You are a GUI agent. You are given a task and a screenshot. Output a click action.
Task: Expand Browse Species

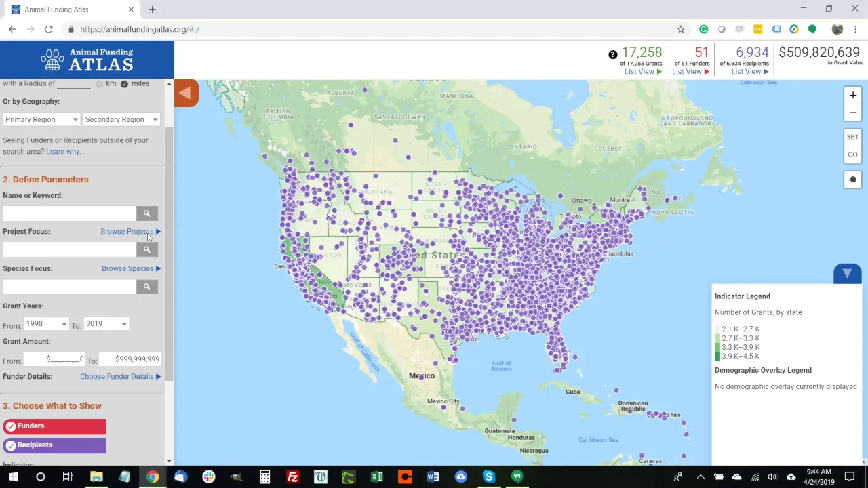(131, 268)
